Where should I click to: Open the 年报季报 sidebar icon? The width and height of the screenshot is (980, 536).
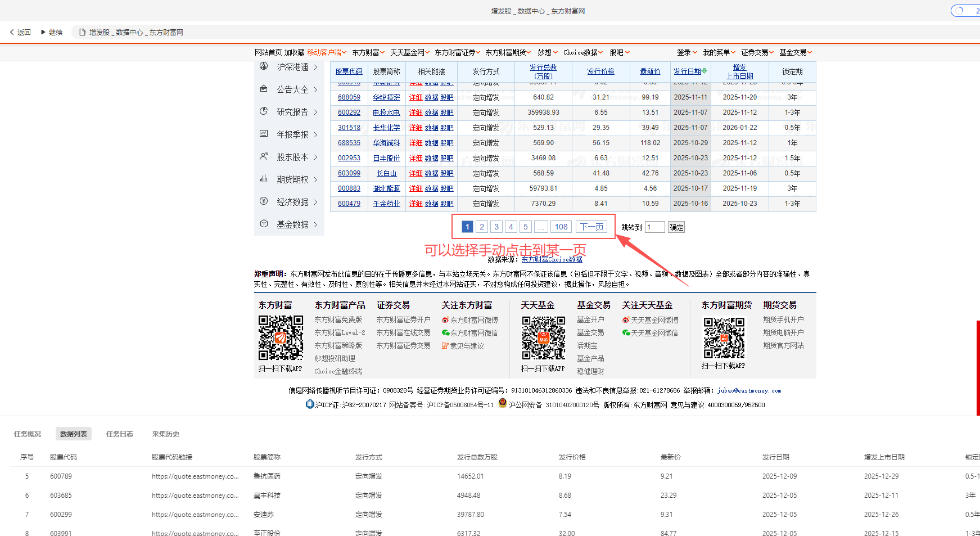click(264, 134)
